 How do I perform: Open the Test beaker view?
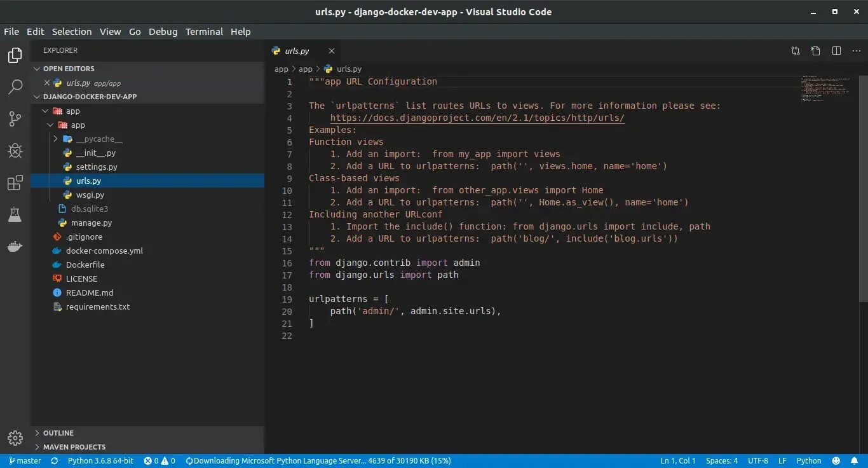15,215
